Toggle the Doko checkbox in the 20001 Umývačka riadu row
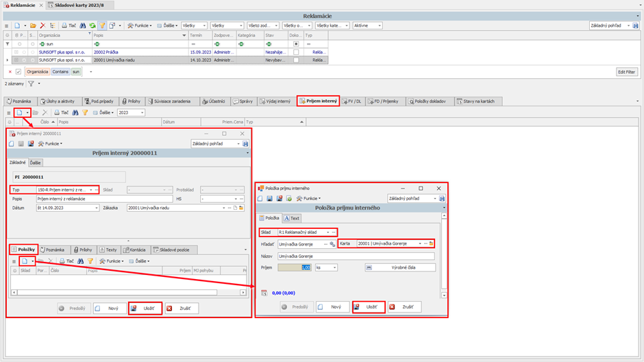Viewport: 644px width, 362px height. point(296,60)
